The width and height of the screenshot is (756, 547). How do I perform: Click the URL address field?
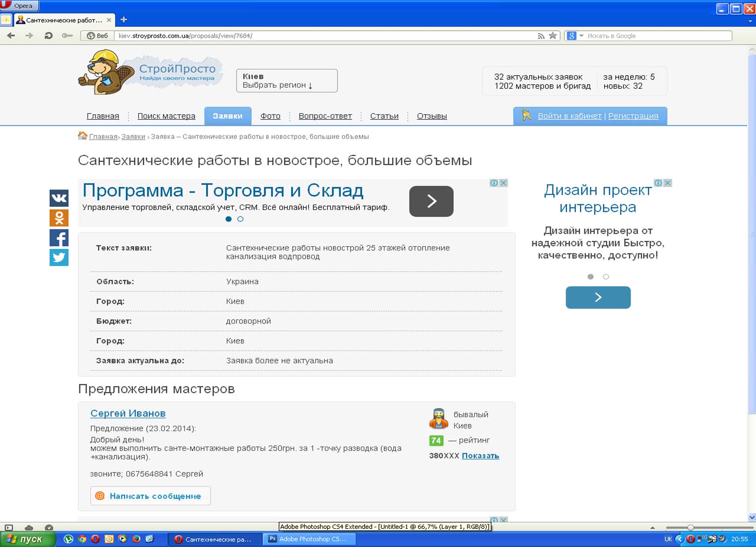click(326, 36)
